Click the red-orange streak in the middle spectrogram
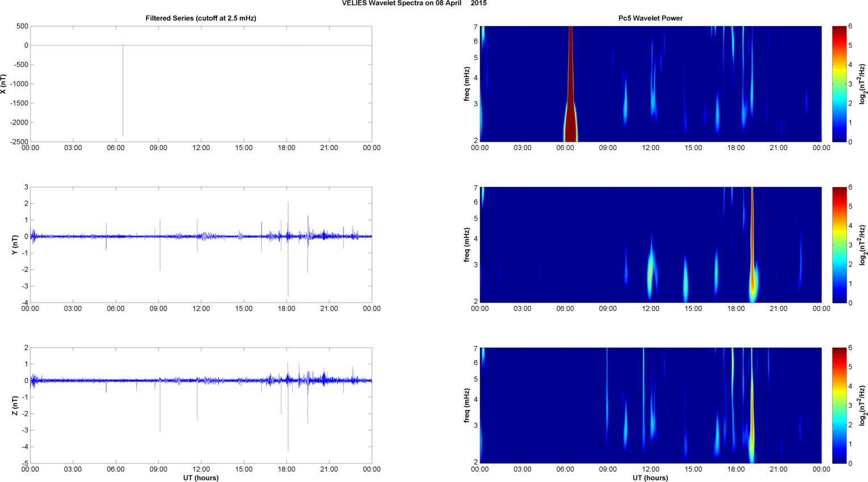The height and width of the screenshot is (482, 868). [752, 244]
